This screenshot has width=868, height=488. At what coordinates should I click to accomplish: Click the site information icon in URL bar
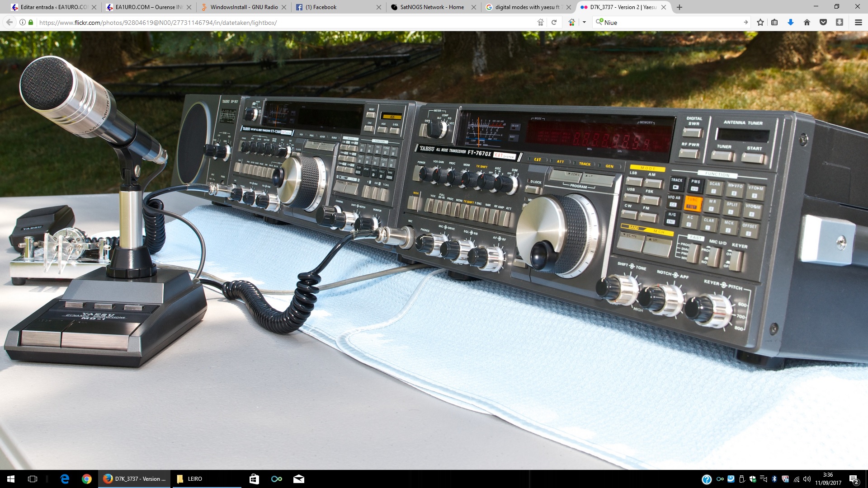pyautogui.click(x=22, y=22)
